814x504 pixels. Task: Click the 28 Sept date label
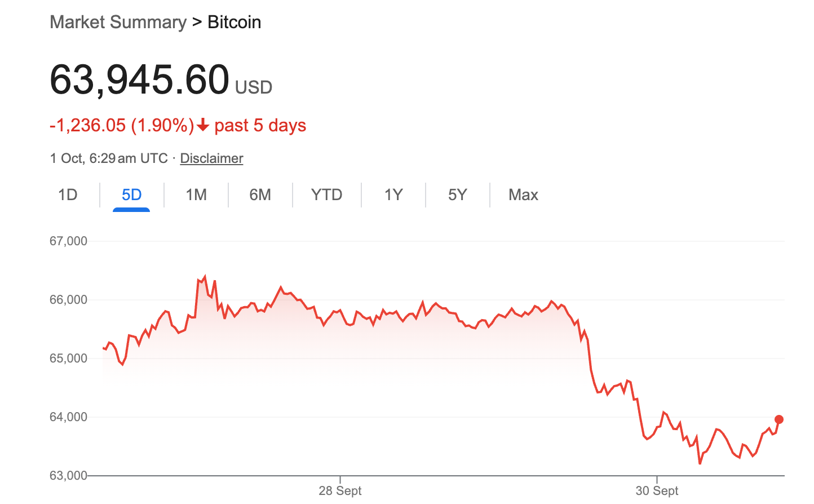[x=340, y=491]
